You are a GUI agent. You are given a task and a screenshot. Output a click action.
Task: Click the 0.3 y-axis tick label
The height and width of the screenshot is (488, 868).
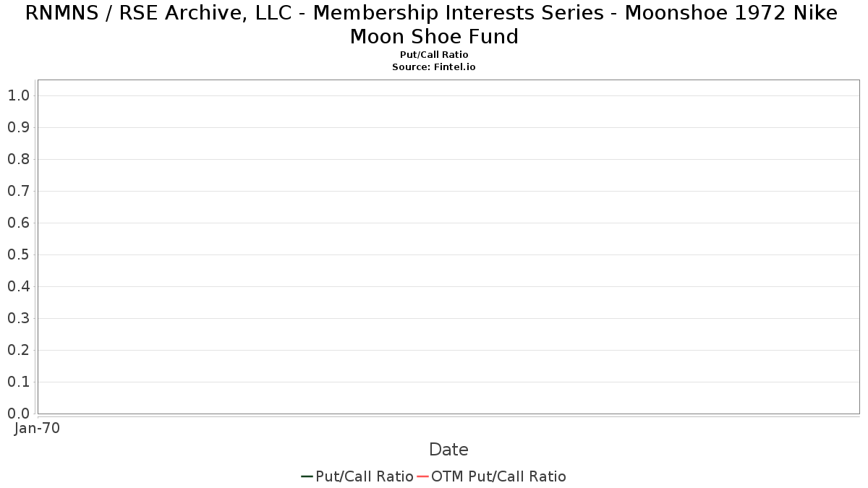pos(18,318)
